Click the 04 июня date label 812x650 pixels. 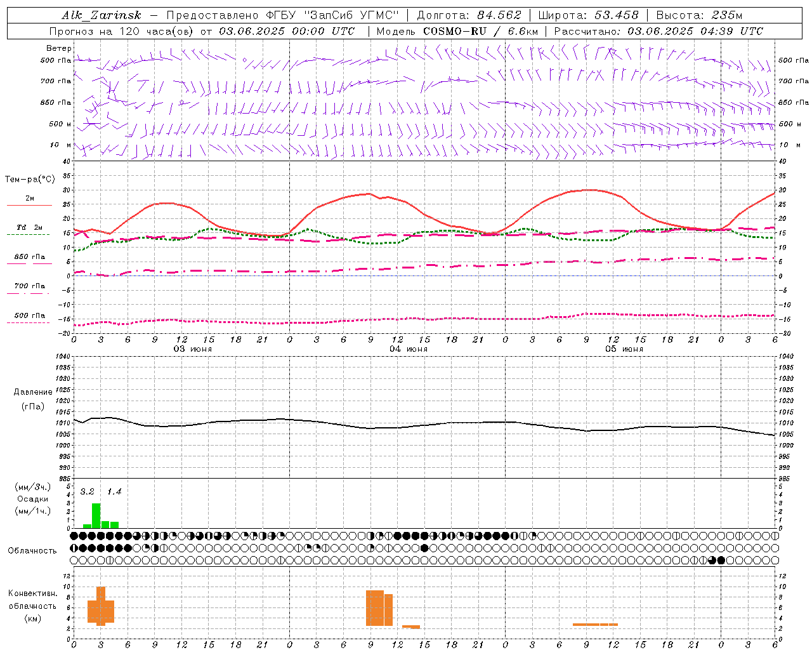pyautogui.click(x=409, y=349)
